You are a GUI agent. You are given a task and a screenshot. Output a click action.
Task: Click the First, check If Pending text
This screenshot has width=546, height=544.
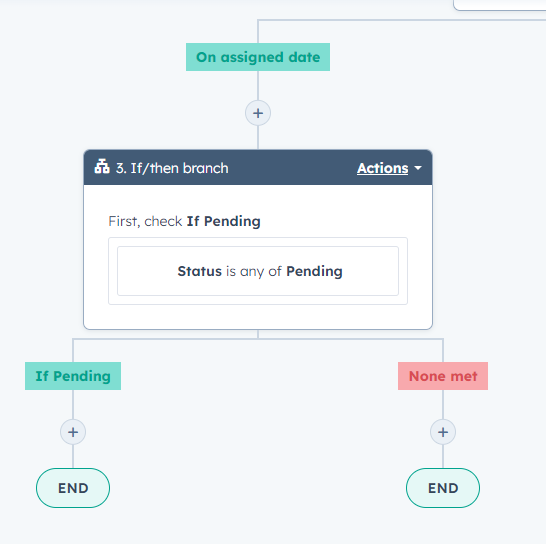tap(184, 221)
